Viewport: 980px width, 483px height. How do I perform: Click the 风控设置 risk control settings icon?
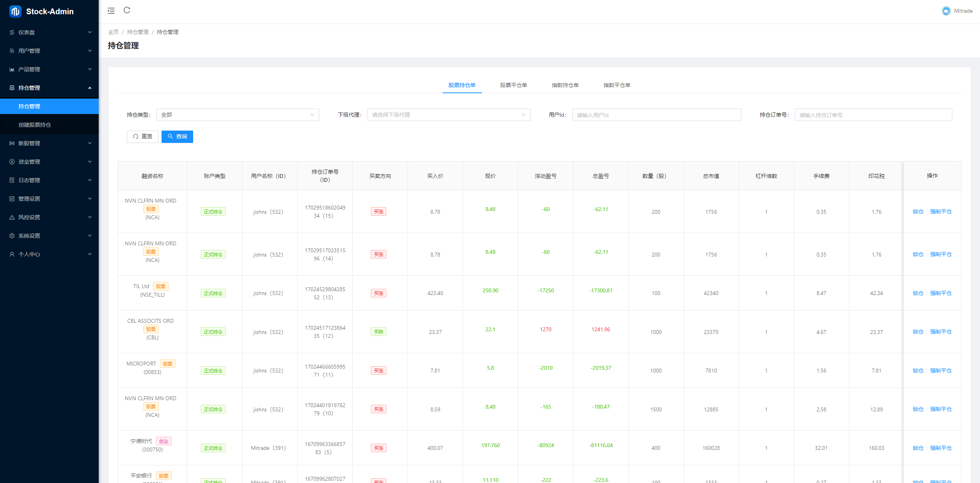[12, 217]
